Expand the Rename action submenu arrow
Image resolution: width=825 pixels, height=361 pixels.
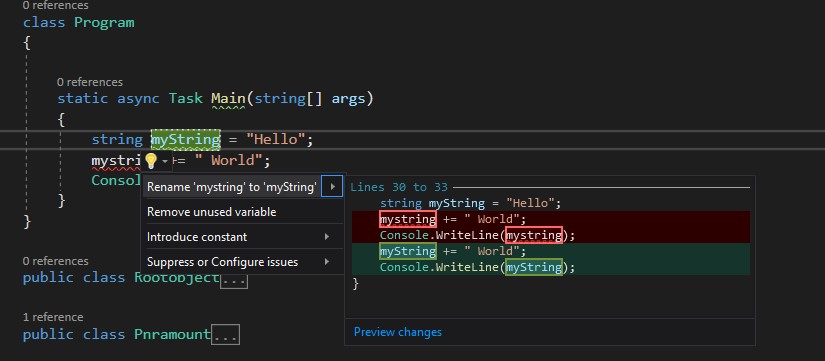point(332,187)
